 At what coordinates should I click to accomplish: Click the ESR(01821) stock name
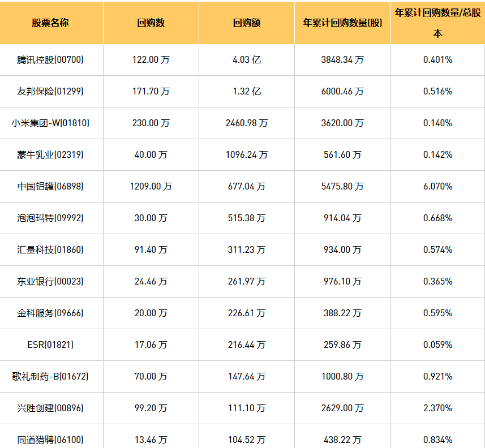(x=50, y=344)
